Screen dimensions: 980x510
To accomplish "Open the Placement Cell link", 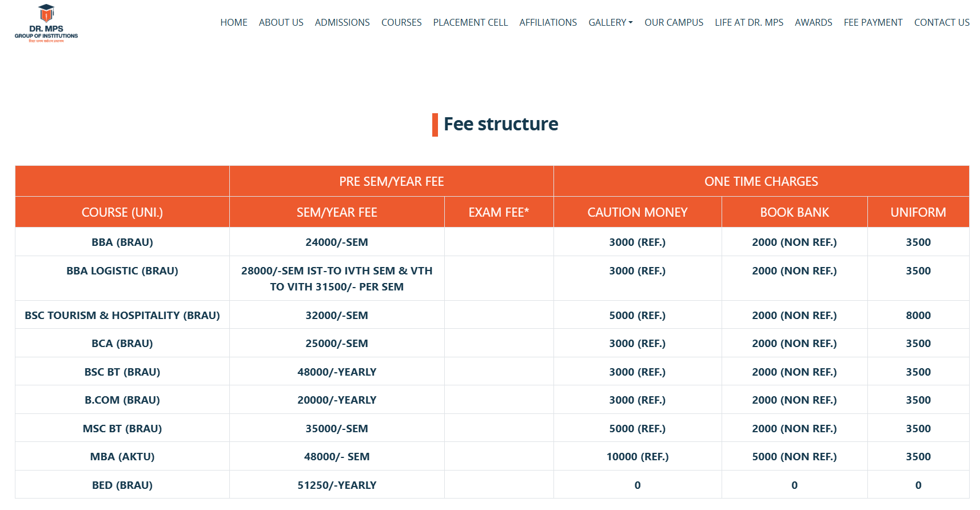I will 470,22.
